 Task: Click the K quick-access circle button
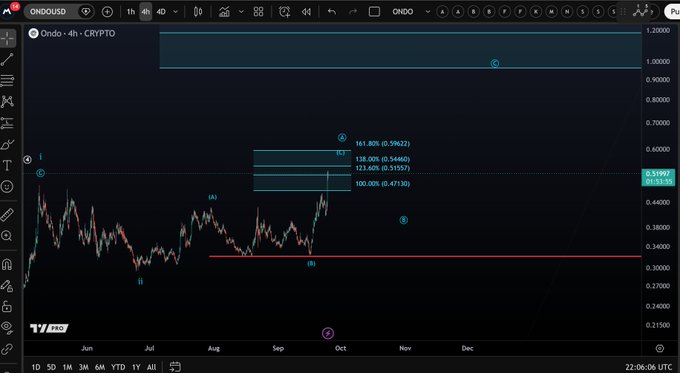(536, 12)
